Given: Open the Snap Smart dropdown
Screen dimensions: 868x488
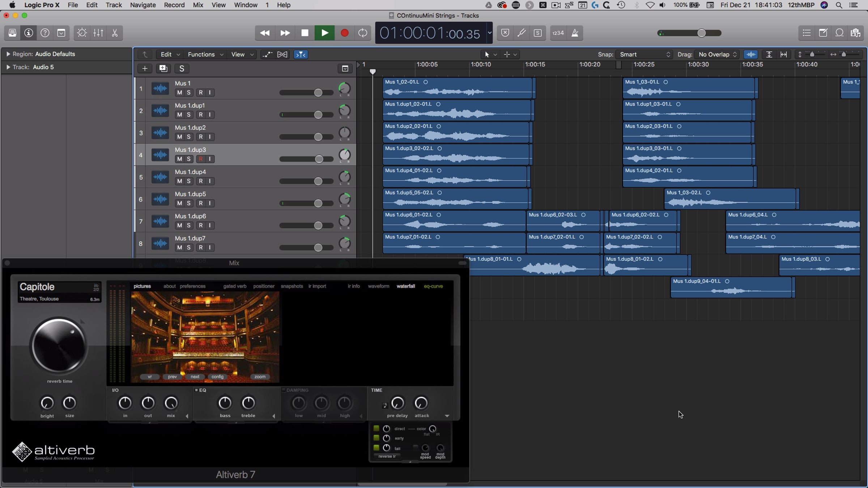Looking at the screenshot, I should (x=644, y=55).
